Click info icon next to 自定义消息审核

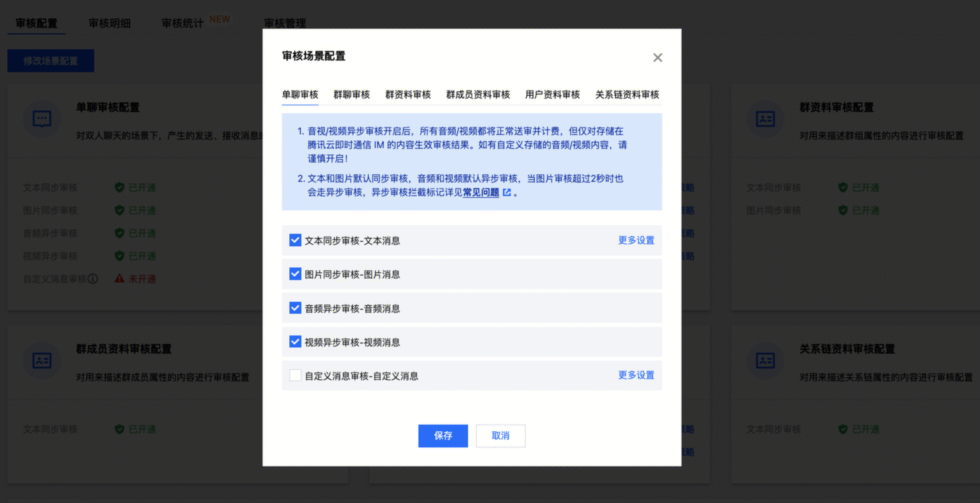point(93,279)
